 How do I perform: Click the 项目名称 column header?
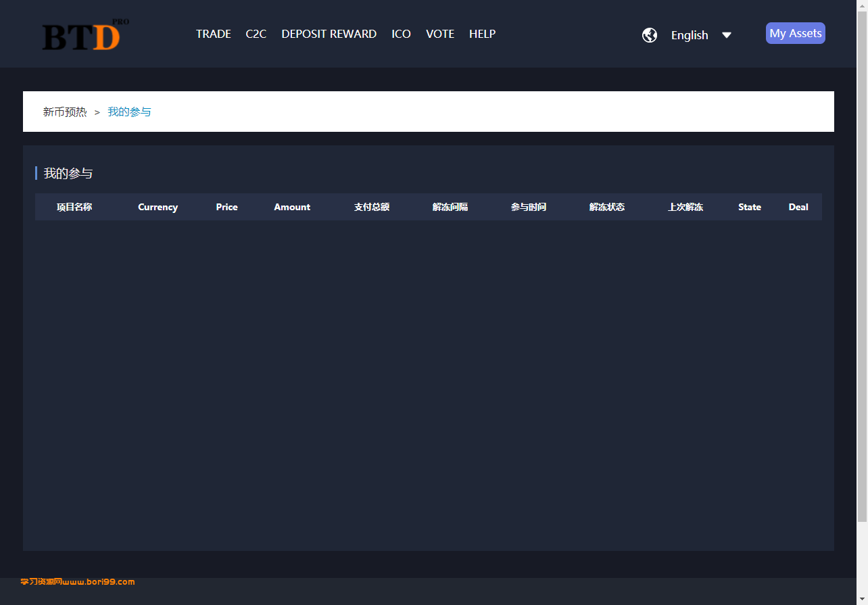[x=74, y=207]
